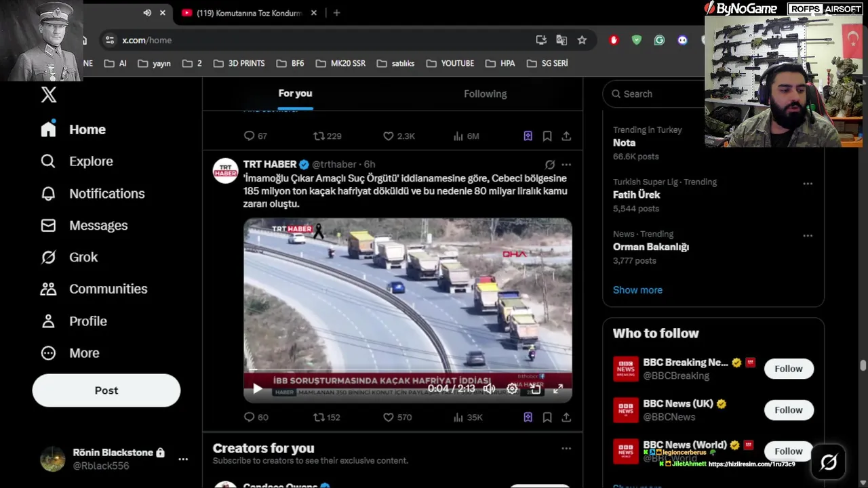The image size is (868, 488).
Task: Open options for Orman Bakanlığı trend
Action: [x=808, y=236]
